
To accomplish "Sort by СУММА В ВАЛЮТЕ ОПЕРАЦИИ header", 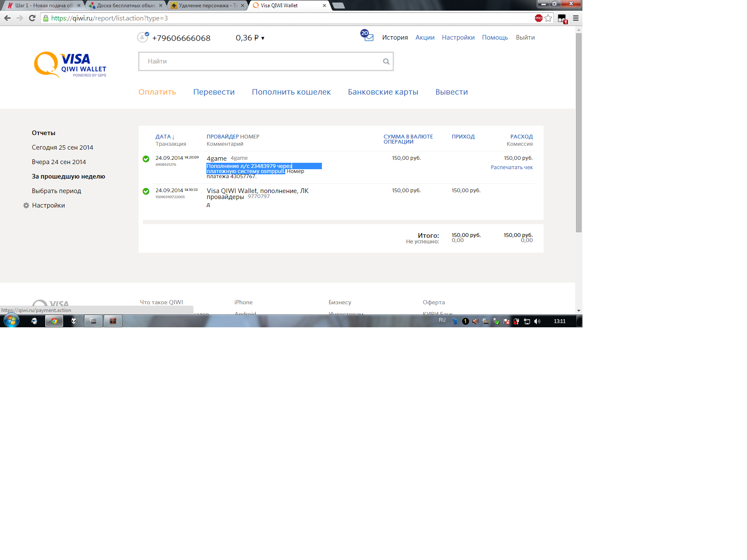I will (x=408, y=139).
